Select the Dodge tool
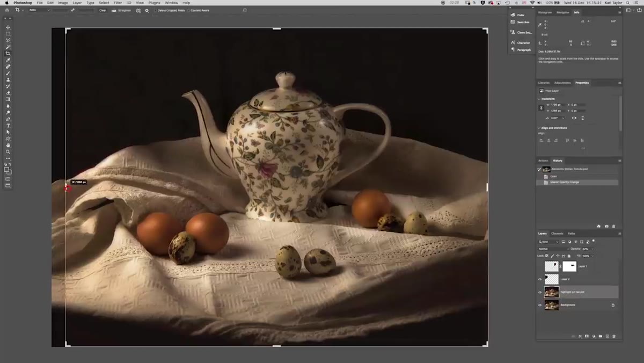Image resolution: width=644 pixels, height=363 pixels. point(8,112)
